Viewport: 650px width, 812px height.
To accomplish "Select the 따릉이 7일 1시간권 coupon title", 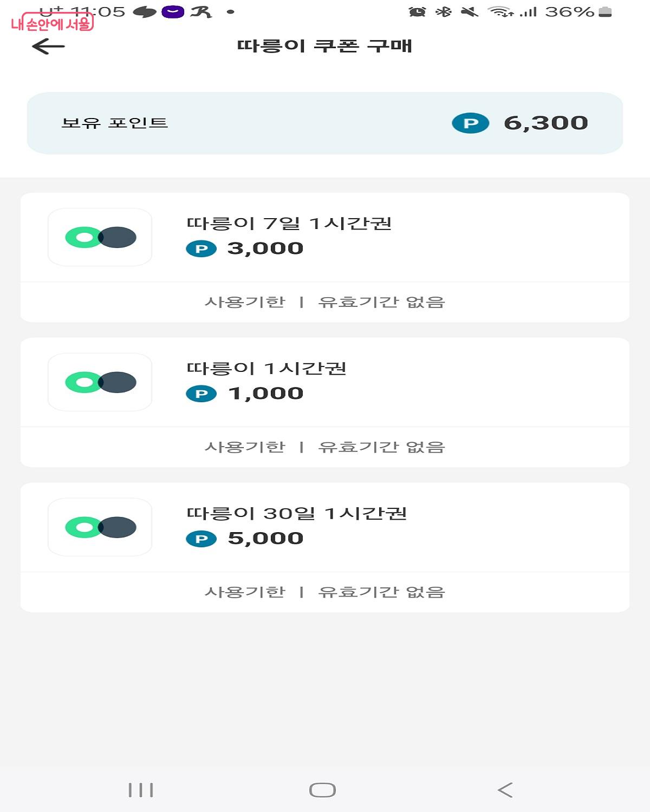I will tap(289, 224).
